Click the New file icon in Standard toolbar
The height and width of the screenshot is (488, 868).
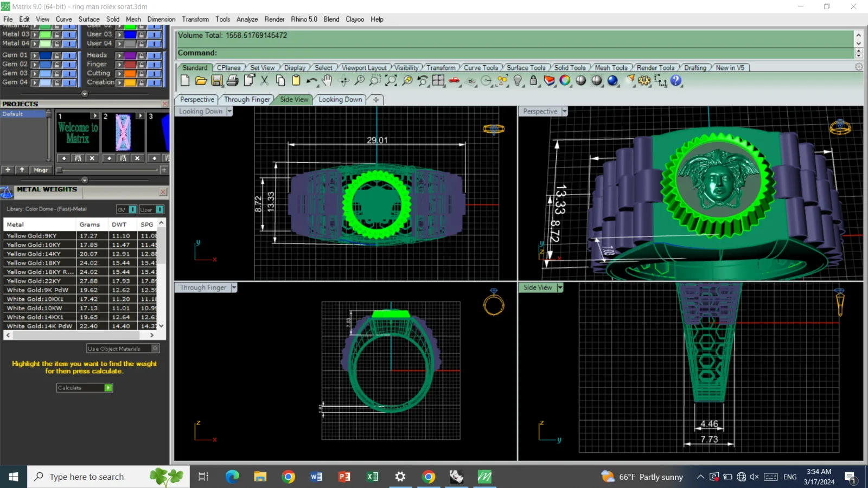(x=185, y=81)
